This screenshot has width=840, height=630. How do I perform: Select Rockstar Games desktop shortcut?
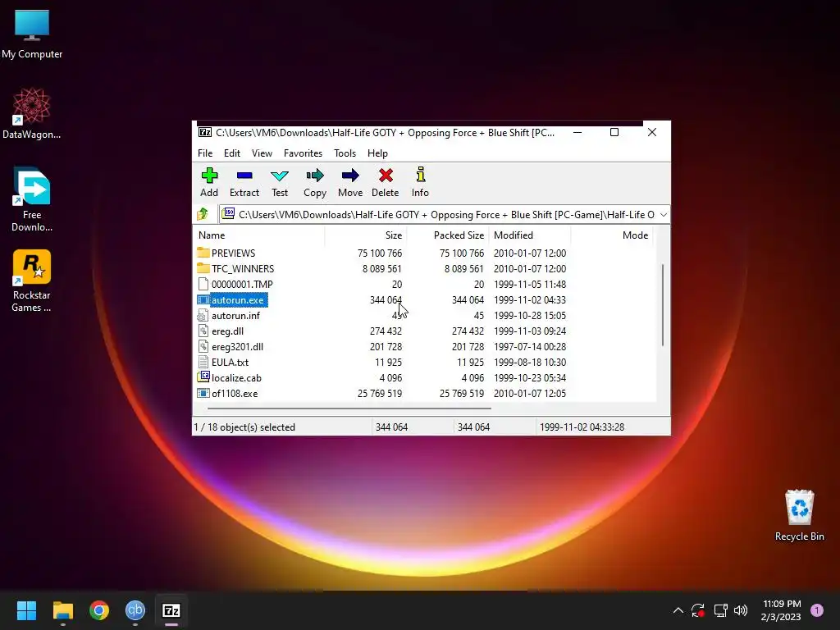click(32, 281)
